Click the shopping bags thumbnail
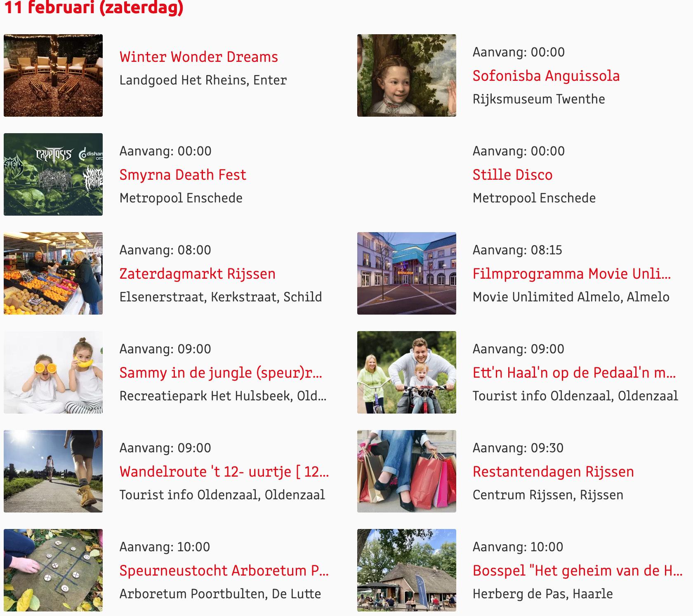Screen dimensions: 693x616 [407, 471]
